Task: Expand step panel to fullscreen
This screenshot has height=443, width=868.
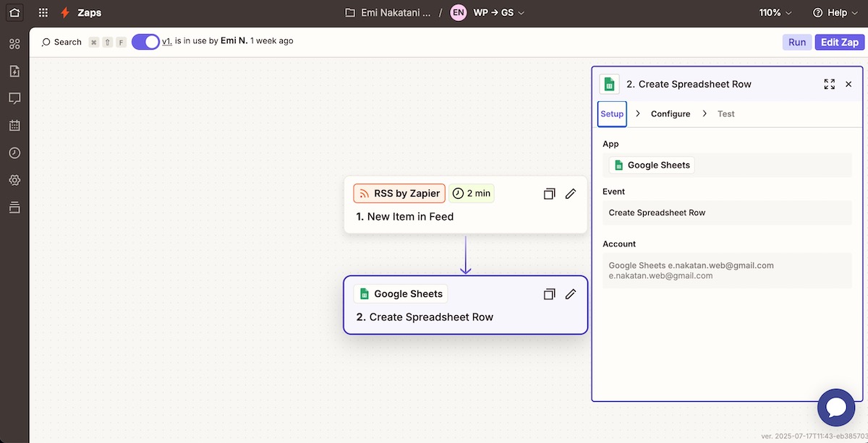Action: (x=829, y=85)
